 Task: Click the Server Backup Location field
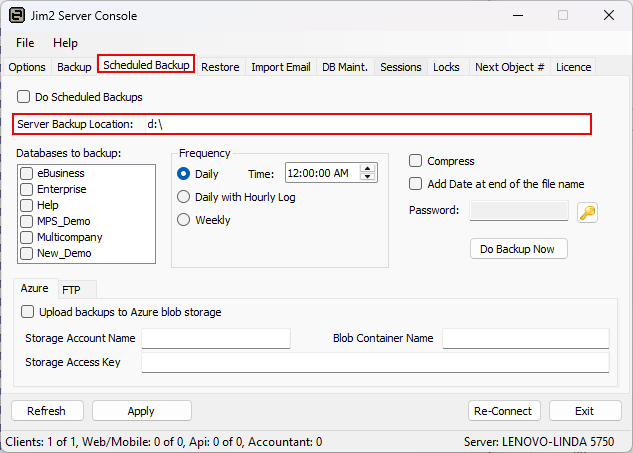click(x=367, y=124)
